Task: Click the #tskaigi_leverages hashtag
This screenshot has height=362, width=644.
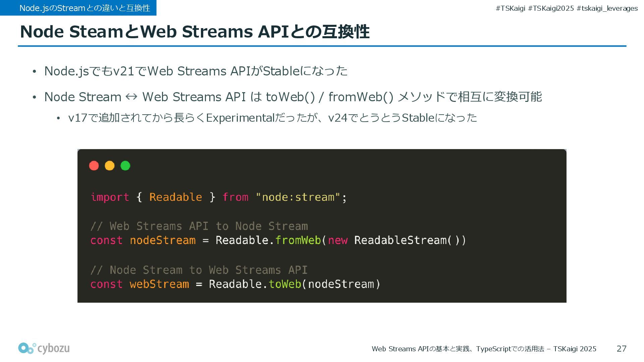Action: coord(607,8)
